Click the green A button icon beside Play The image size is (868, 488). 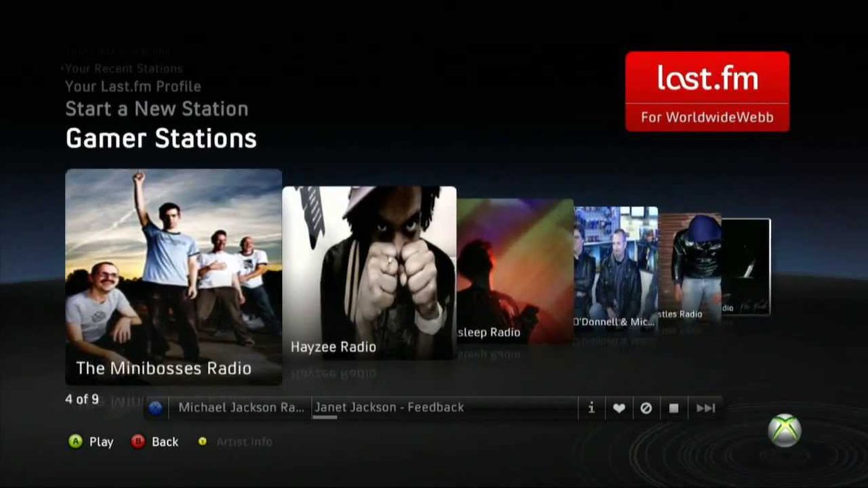75,442
